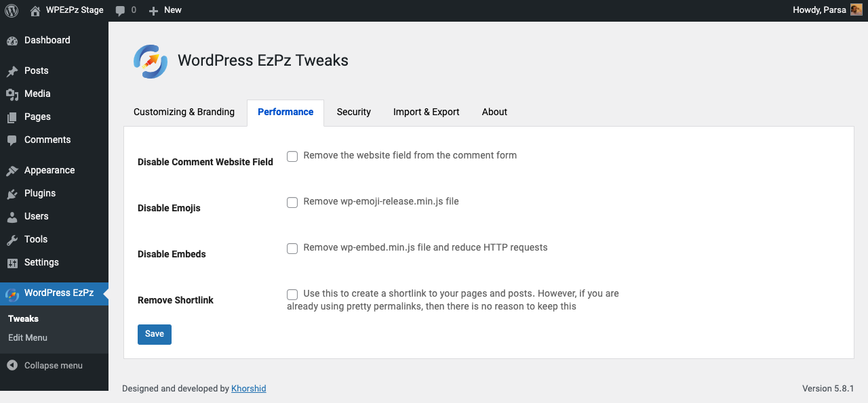Click the comments bubble icon in admin bar
The image size is (868, 403).
120,11
